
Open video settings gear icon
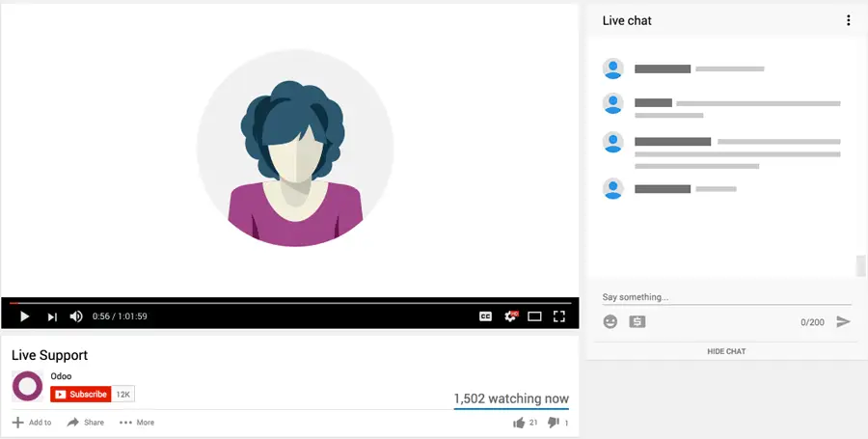pos(510,316)
